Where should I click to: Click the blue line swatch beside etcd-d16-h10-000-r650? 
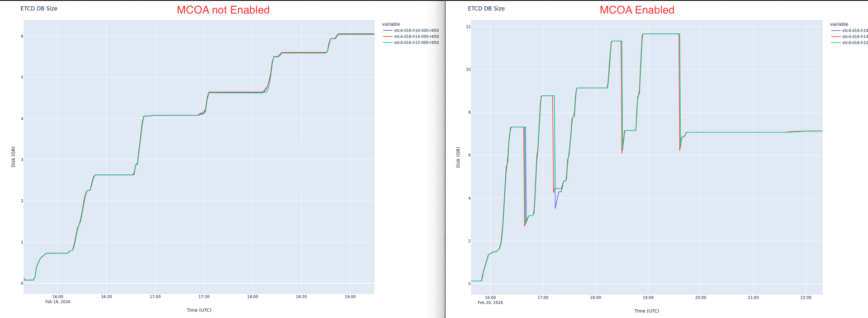387,31
